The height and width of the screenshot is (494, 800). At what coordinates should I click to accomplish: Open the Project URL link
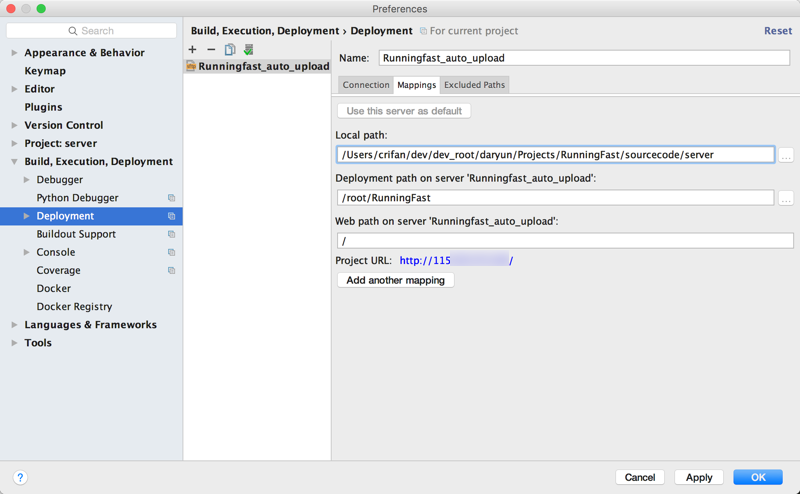coord(456,261)
